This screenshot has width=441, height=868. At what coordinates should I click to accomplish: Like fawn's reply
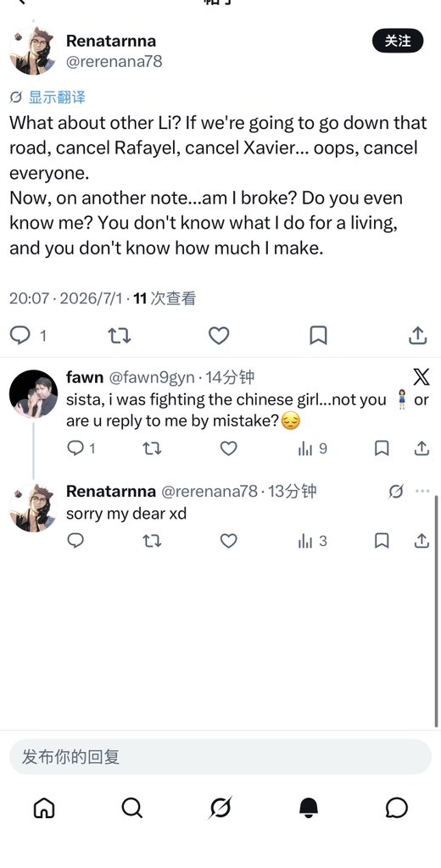click(x=229, y=448)
